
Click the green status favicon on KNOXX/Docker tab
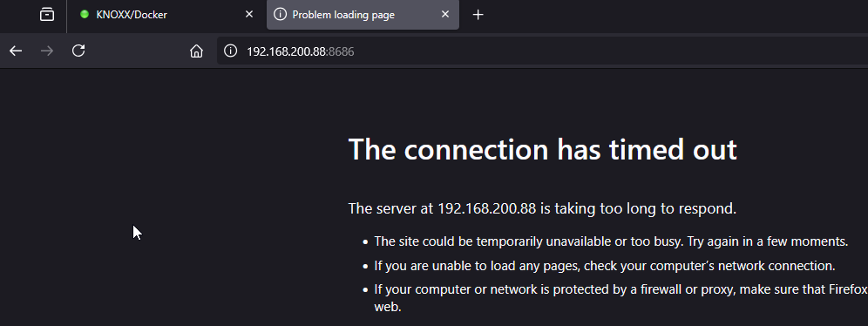pos(85,15)
